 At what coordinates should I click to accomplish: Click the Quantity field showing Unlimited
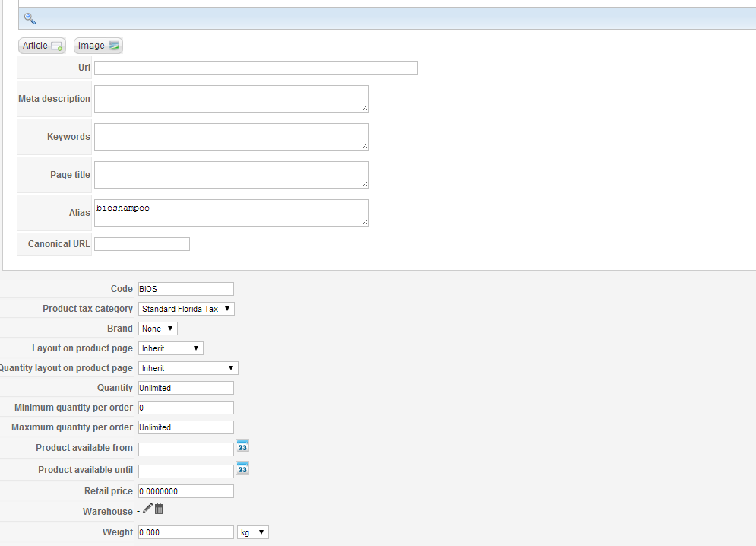[186, 388]
